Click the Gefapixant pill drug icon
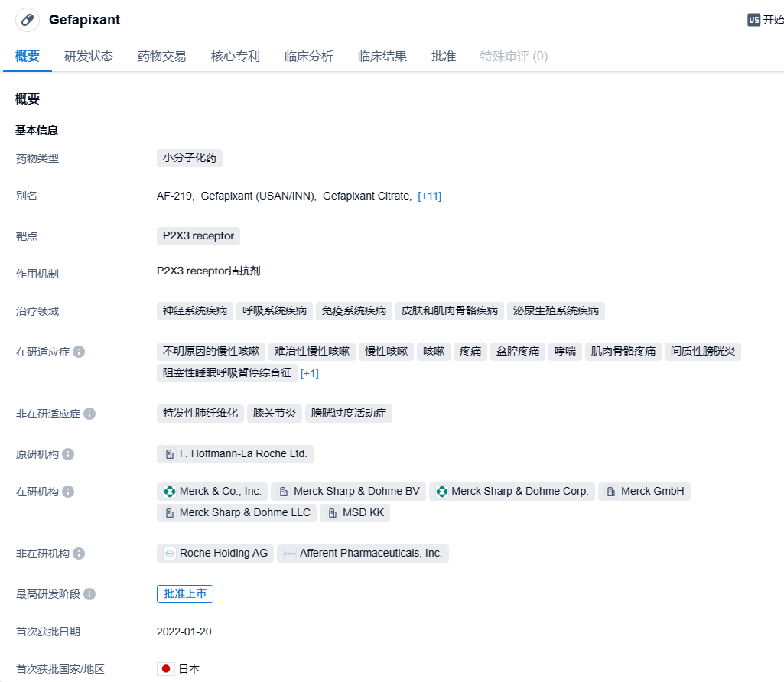The image size is (784, 682). [x=28, y=20]
